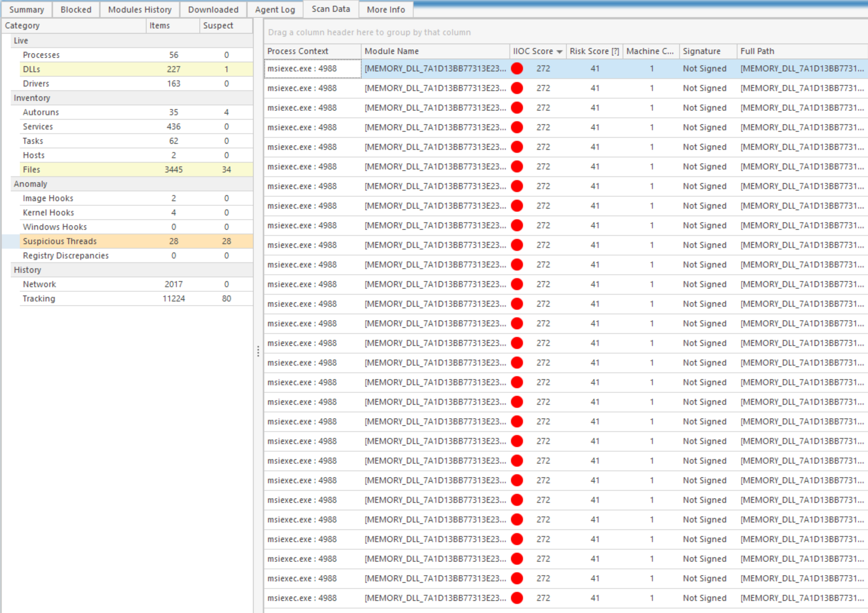Select Autoruns in Inventory
Image resolution: width=868 pixels, height=613 pixels.
[x=41, y=113]
